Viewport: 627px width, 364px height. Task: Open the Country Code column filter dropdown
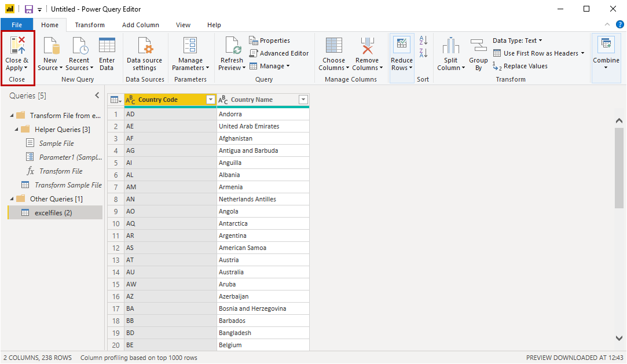click(x=210, y=100)
